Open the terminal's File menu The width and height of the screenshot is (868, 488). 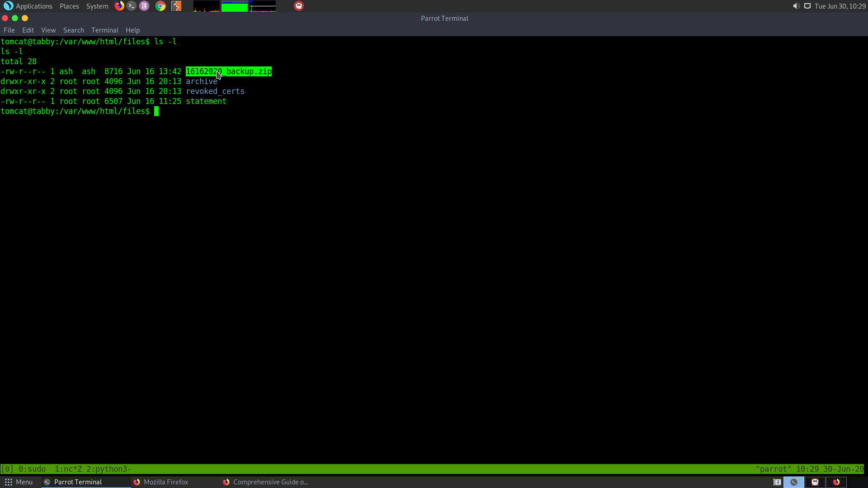coord(9,30)
